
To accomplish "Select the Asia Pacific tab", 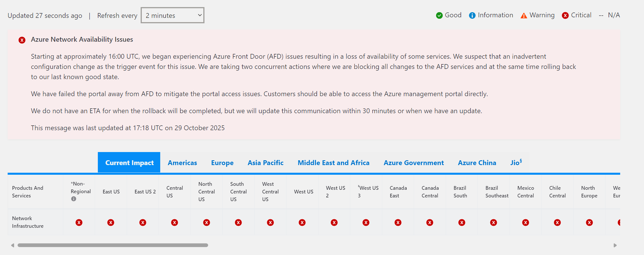I will [265, 163].
